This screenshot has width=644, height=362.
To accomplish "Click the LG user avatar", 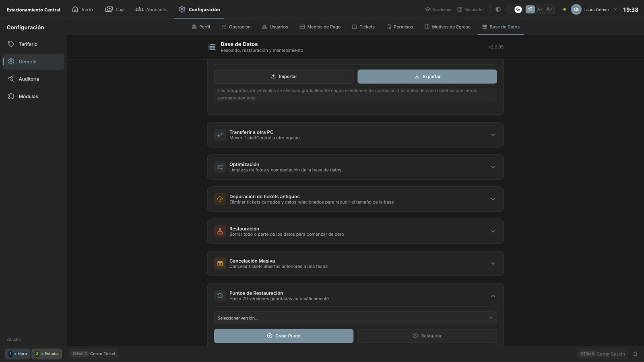I will pyautogui.click(x=576, y=9).
